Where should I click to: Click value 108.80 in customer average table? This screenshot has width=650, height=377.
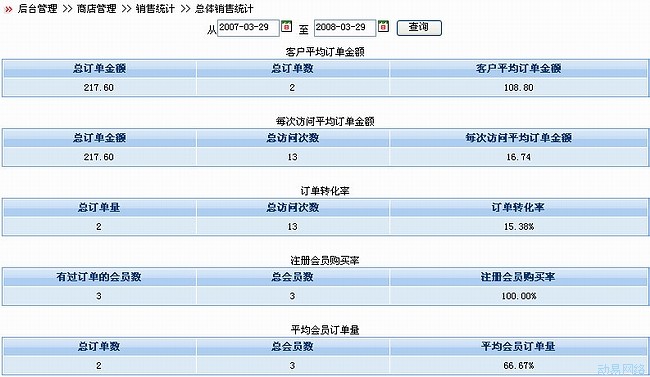tap(519, 88)
